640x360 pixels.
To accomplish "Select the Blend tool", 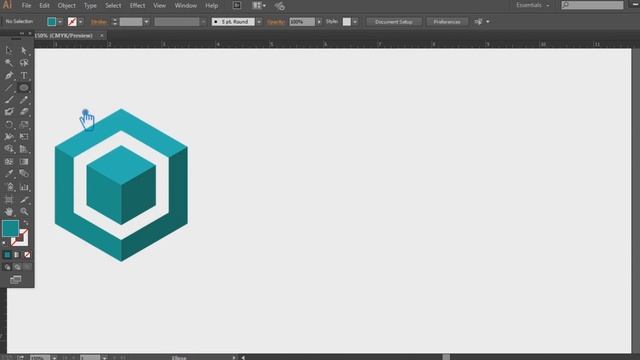I will click(24, 174).
